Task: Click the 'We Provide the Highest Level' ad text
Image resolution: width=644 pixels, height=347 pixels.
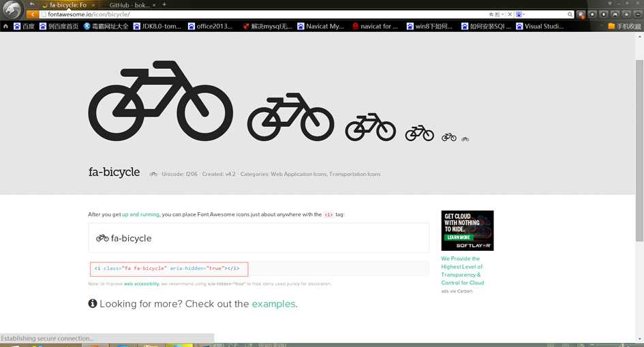Action: [x=463, y=271]
